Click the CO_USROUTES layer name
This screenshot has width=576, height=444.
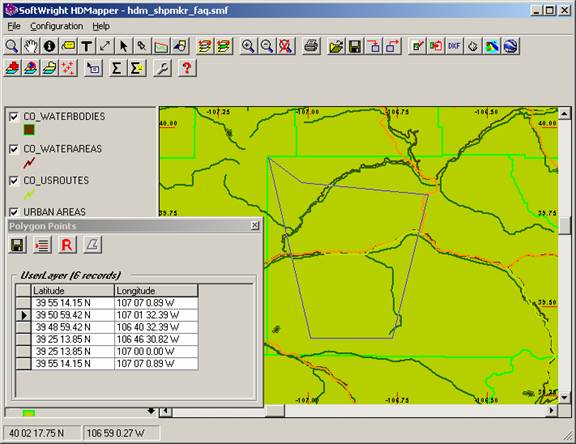56,181
